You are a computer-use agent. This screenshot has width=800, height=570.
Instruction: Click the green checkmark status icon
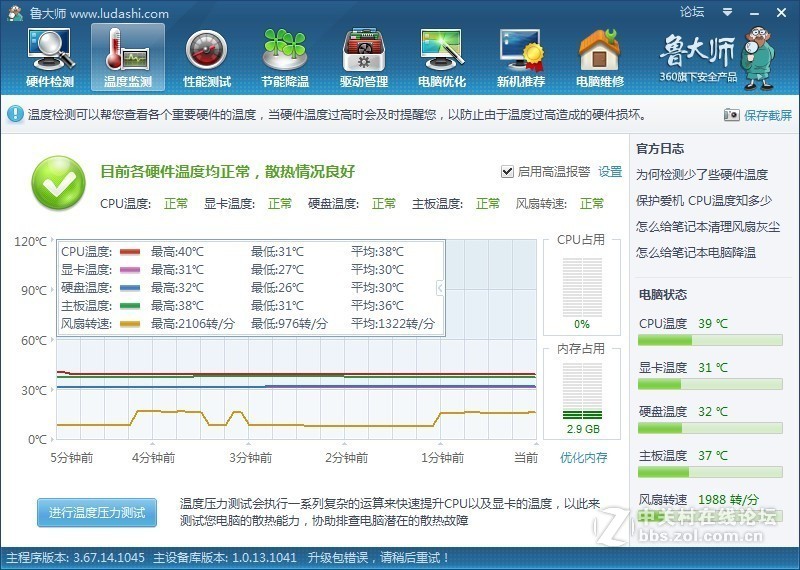click(59, 183)
